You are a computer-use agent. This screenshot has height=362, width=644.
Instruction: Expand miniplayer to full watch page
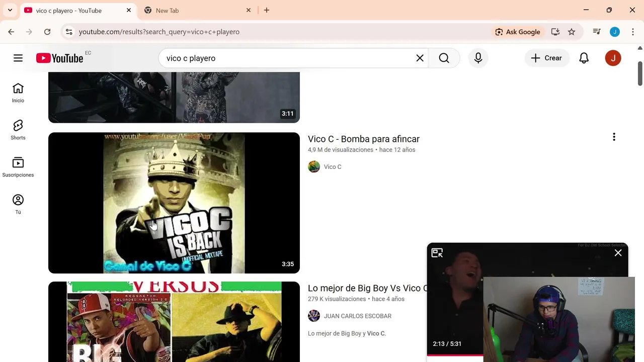coord(437,253)
